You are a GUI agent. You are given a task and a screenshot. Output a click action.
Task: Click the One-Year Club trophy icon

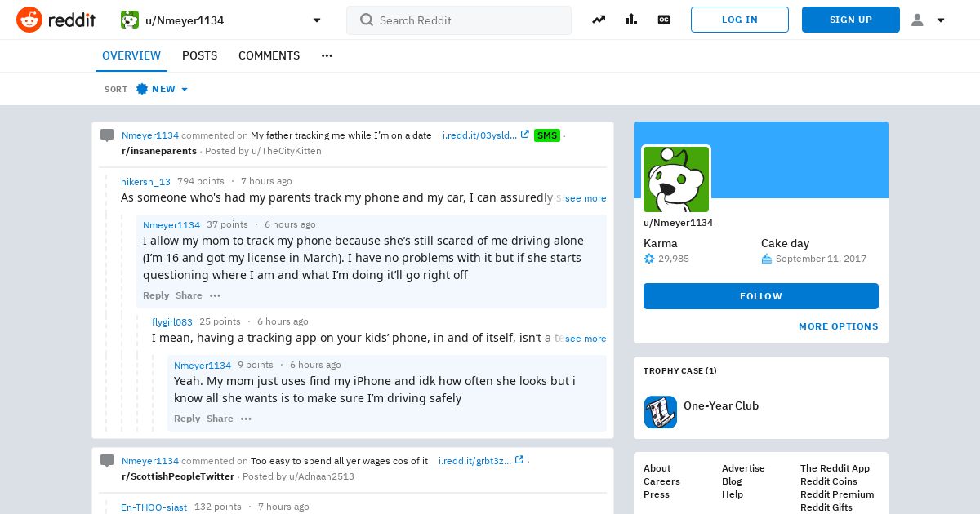[x=661, y=412]
